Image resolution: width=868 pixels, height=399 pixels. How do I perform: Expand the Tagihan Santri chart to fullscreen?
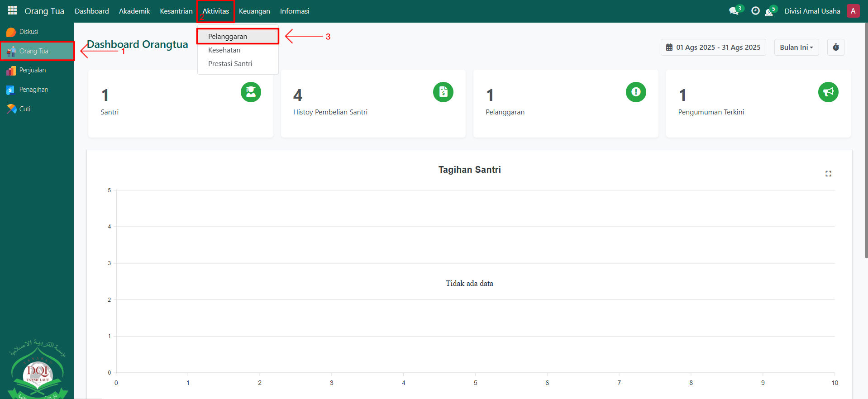click(x=828, y=174)
